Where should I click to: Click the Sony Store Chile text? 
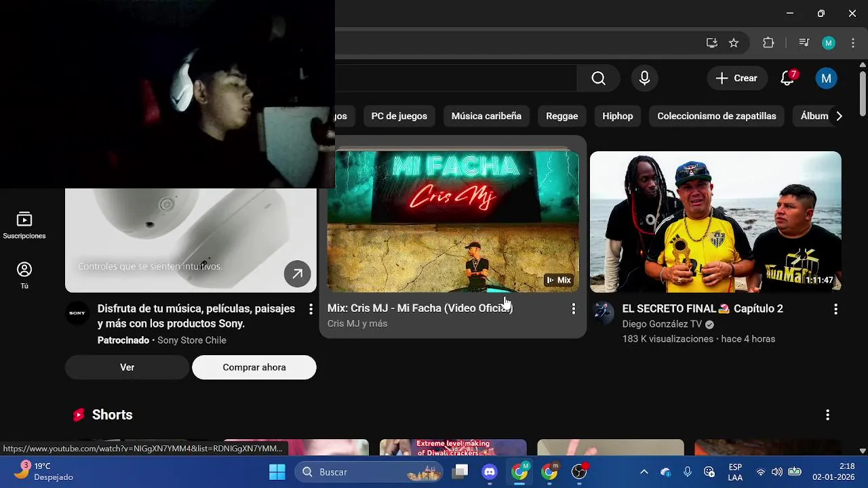point(192,340)
